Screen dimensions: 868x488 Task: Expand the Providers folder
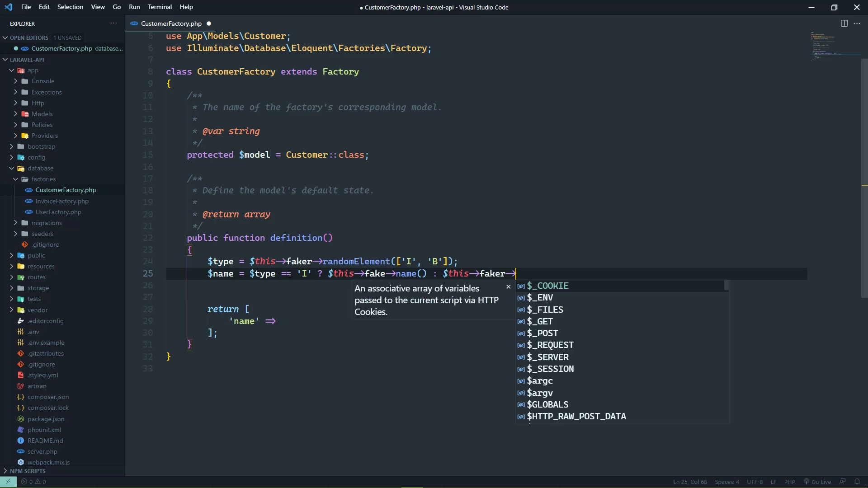tap(45, 136)
